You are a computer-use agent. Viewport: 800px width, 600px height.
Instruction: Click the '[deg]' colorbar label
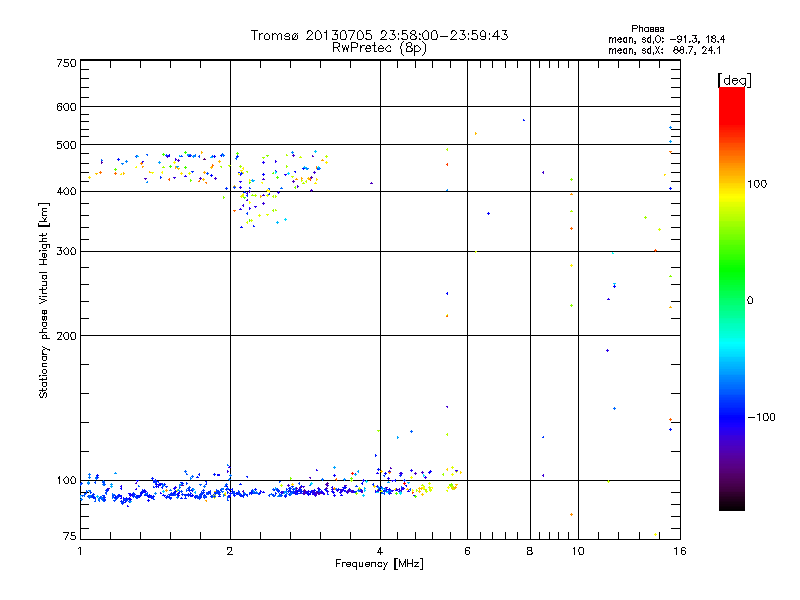[734, 81]
